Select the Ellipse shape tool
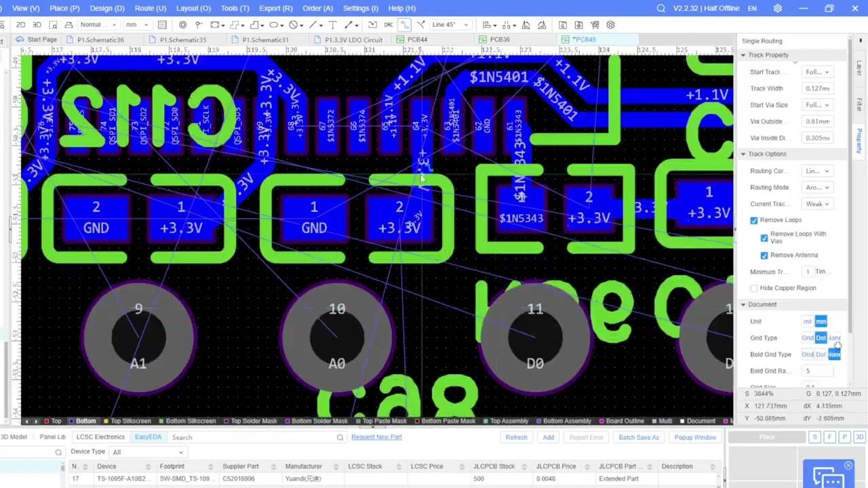 tap(275, 25)
